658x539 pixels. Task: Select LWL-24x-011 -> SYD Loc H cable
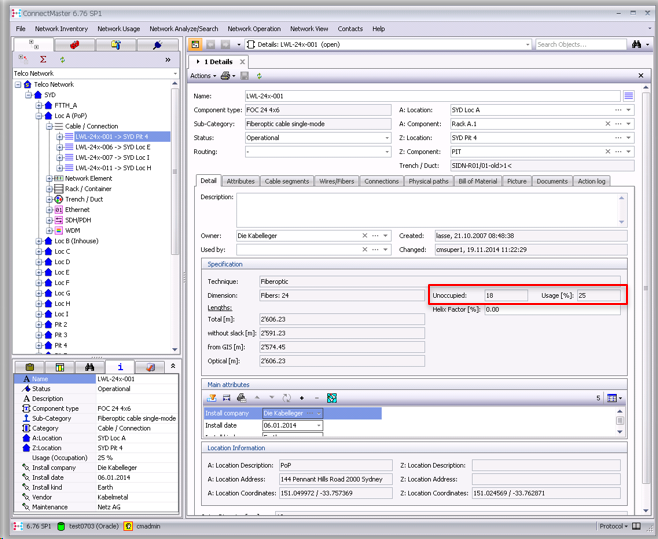(x=113, y=168)
